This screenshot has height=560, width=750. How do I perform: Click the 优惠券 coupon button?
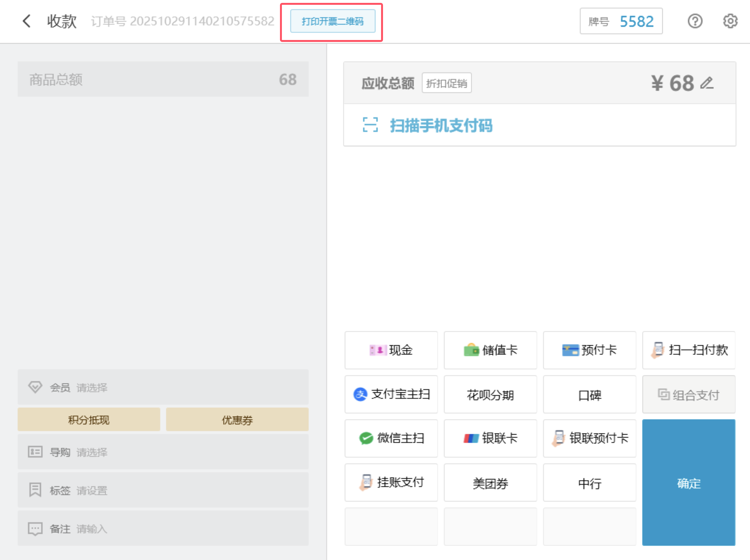tap(237, 420)
